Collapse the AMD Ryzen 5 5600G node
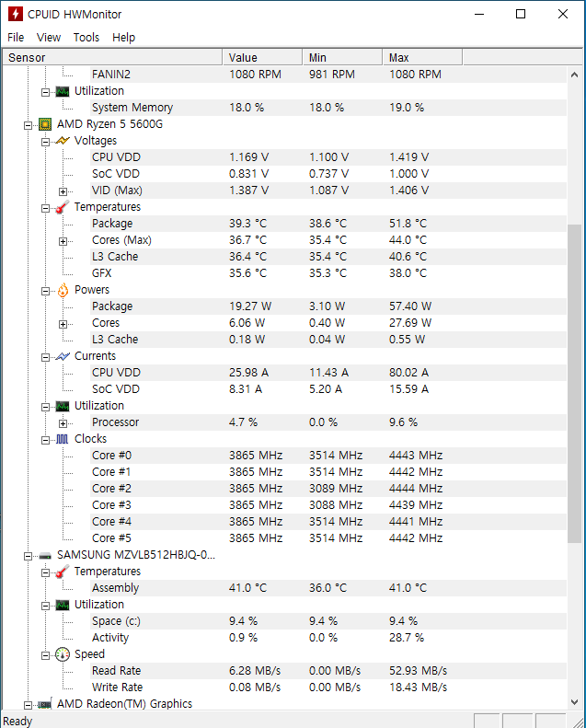 pyautogui.click(x=28, y=125)
